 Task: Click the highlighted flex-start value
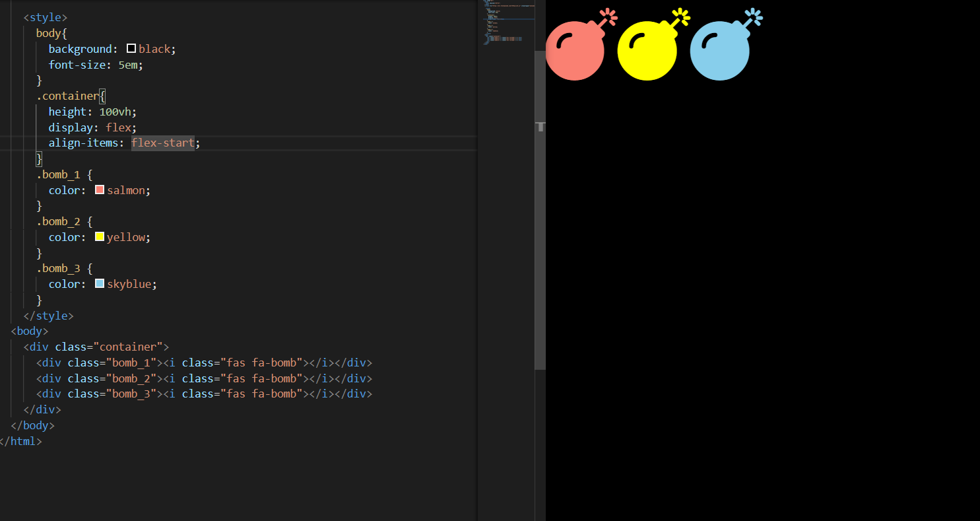tap(162, 143)
